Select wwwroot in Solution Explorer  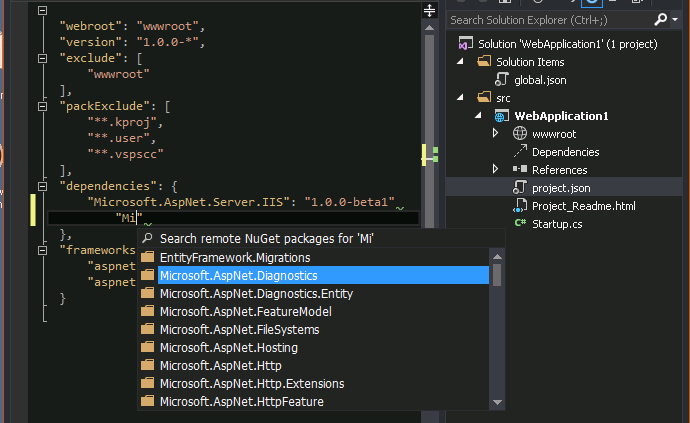554,134
